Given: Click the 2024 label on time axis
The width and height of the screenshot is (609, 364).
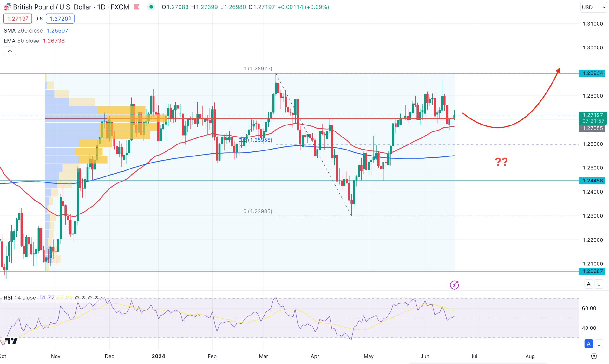Looking at the screenshot, I should tap(158, 356).
